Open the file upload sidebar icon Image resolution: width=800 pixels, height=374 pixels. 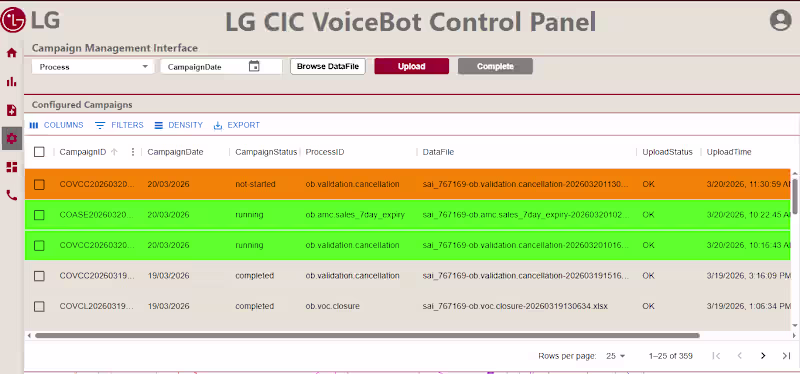(x=11, y=110)
